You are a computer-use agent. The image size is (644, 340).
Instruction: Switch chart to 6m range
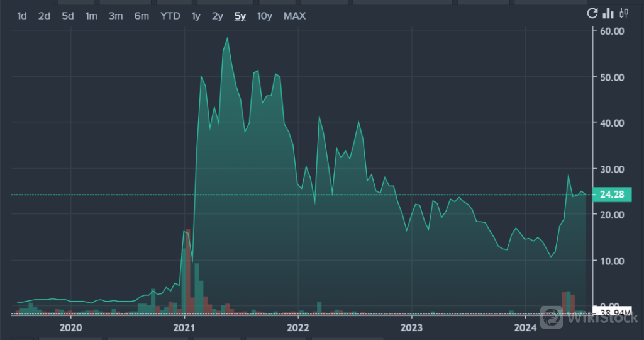point(142,16)
